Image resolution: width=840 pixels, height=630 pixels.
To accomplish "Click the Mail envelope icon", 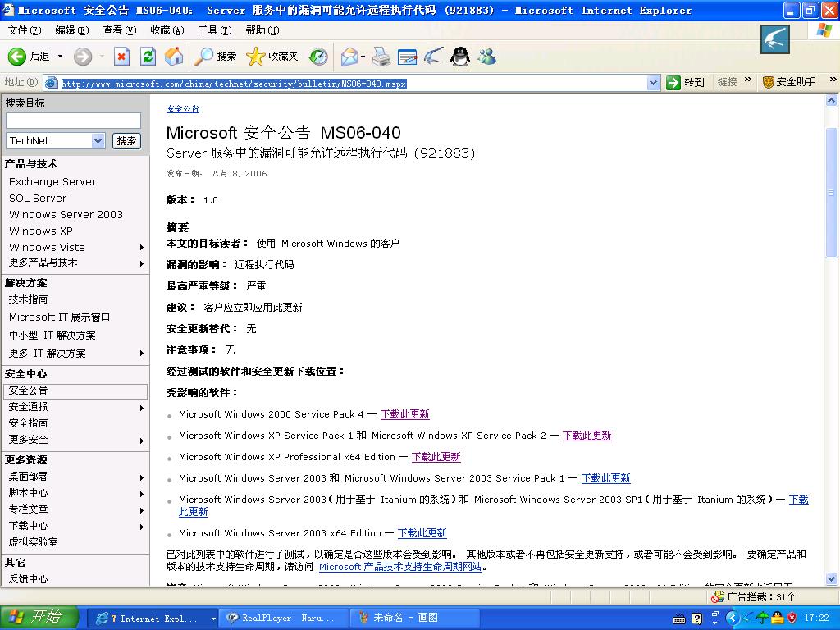I will click(x=349, y=57).
